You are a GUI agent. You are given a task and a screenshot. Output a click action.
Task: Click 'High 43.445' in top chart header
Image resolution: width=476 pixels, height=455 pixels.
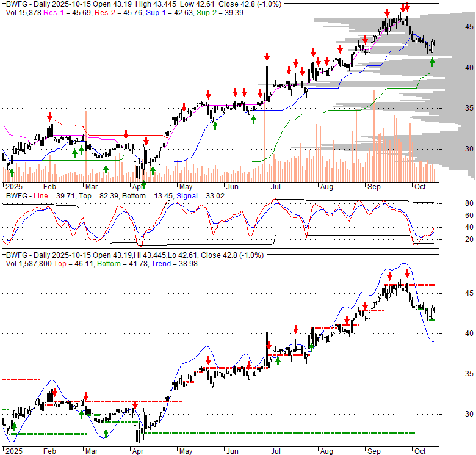(156, 4)
